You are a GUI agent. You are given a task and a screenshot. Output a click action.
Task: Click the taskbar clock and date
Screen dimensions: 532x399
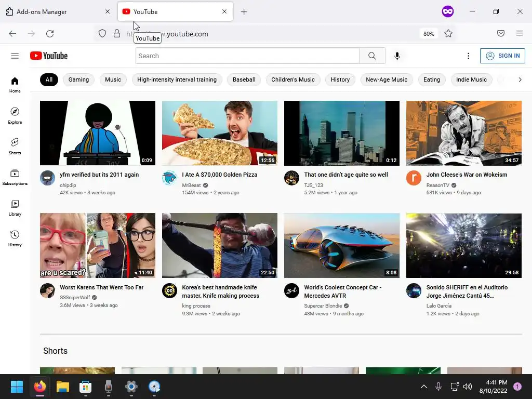coord(493,387)
